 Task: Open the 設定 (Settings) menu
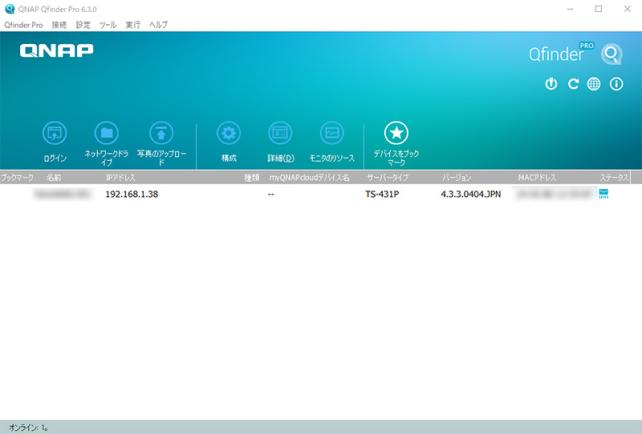point(83,25)
